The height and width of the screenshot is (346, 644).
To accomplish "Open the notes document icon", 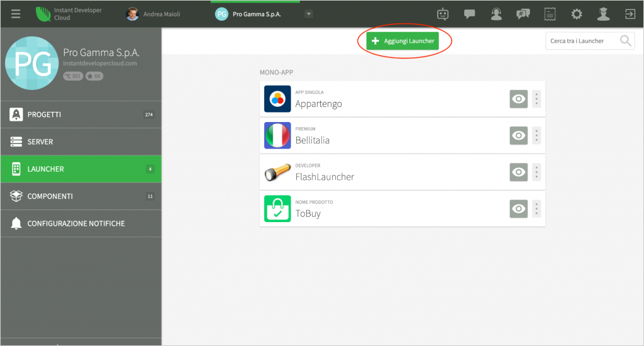I will (550, 14).
